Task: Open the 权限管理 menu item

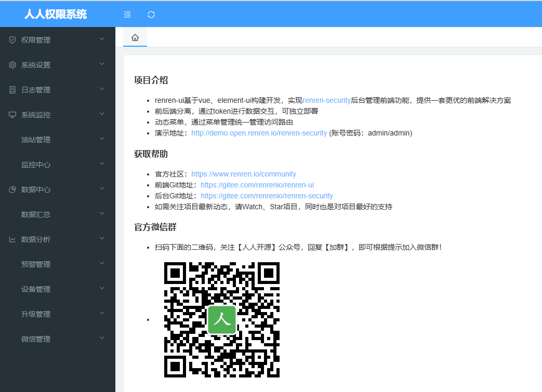Action: pos(57,40)
